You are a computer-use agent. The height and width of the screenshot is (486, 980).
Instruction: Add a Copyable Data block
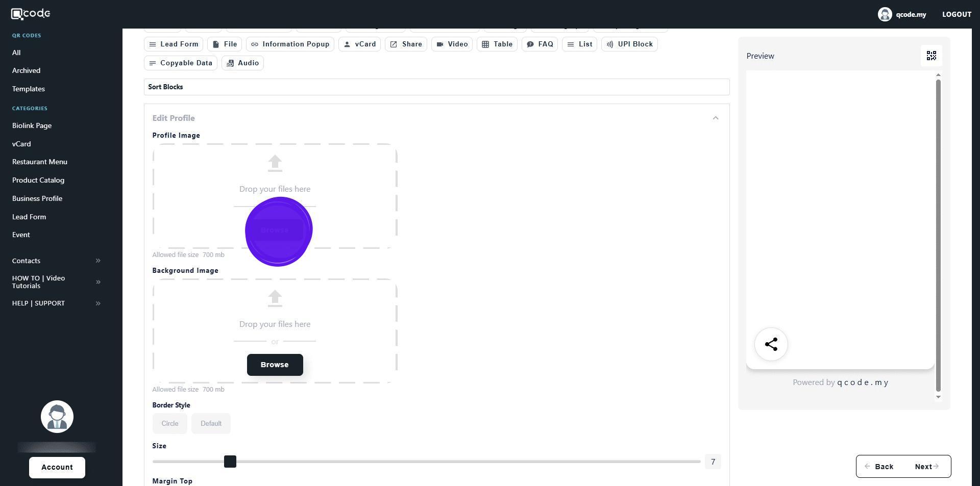coord(181,63)
